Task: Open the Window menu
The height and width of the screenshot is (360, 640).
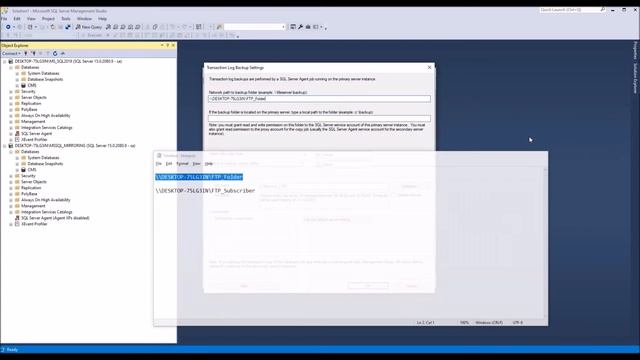Action: [84, 19]
